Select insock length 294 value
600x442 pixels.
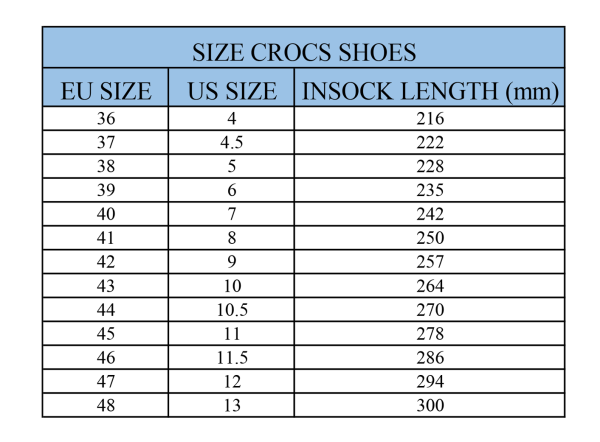coord(430,382)
